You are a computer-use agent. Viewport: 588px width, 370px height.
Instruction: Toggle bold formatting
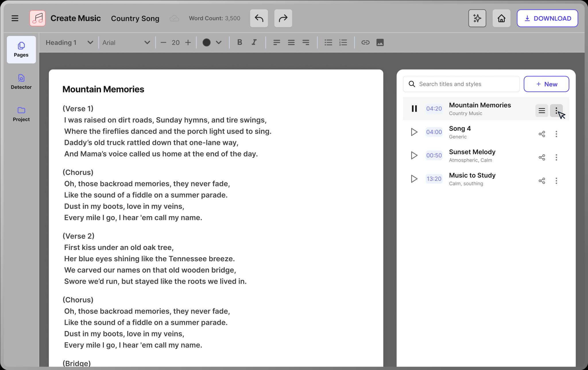click(239, 42)
